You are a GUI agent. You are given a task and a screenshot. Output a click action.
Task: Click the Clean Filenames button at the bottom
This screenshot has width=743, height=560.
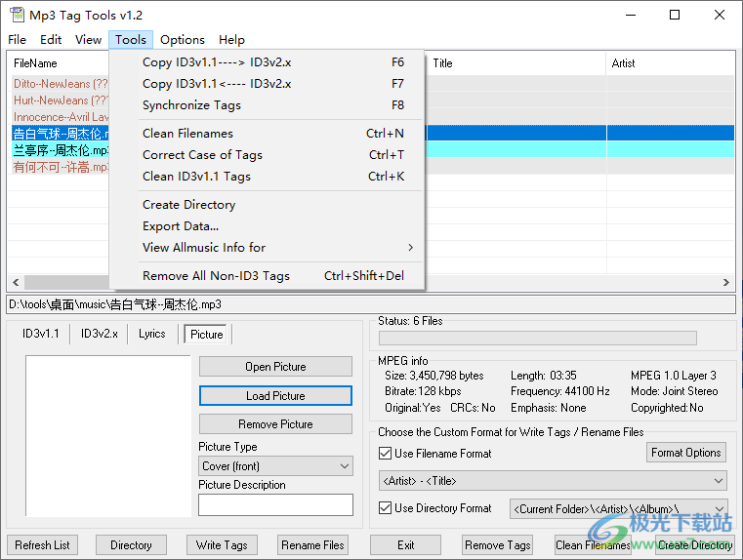[593, 545]
